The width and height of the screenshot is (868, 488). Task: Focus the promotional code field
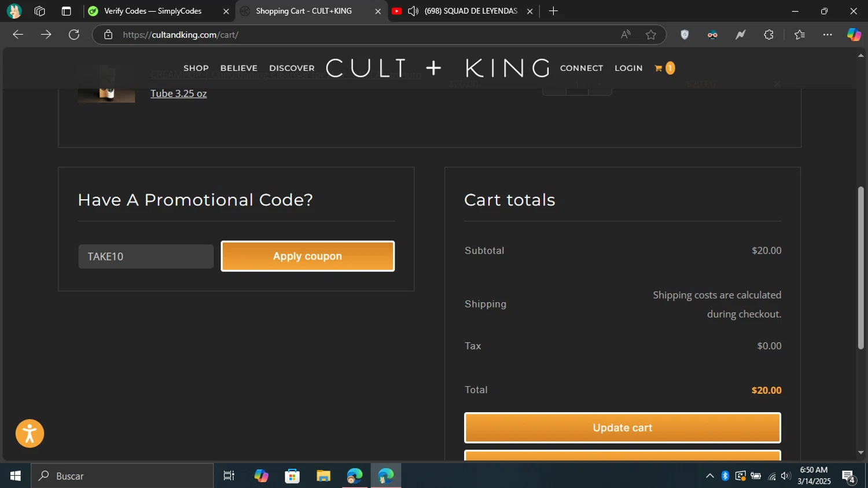click(146, 256)
